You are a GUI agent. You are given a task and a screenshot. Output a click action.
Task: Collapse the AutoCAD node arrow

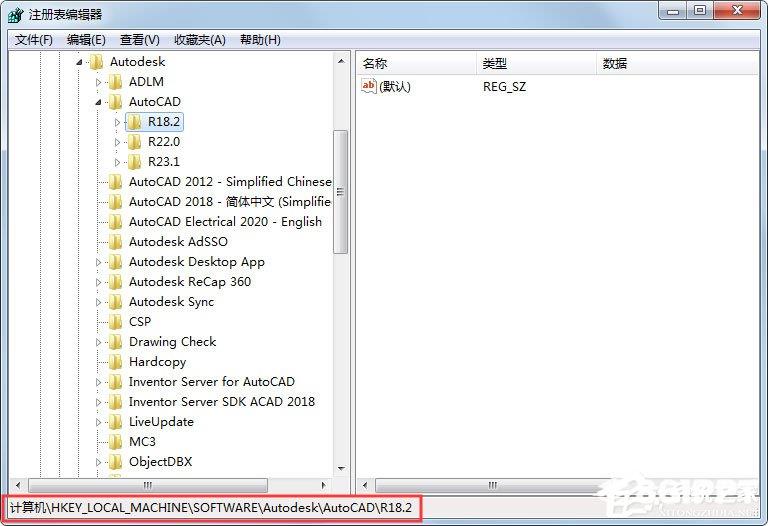tap(98, 102)
